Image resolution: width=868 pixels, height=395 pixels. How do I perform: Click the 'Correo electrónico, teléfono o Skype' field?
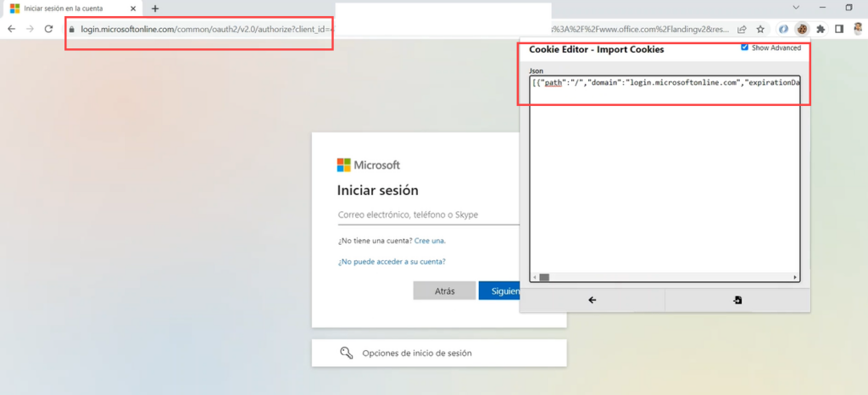tap(429, 214)
